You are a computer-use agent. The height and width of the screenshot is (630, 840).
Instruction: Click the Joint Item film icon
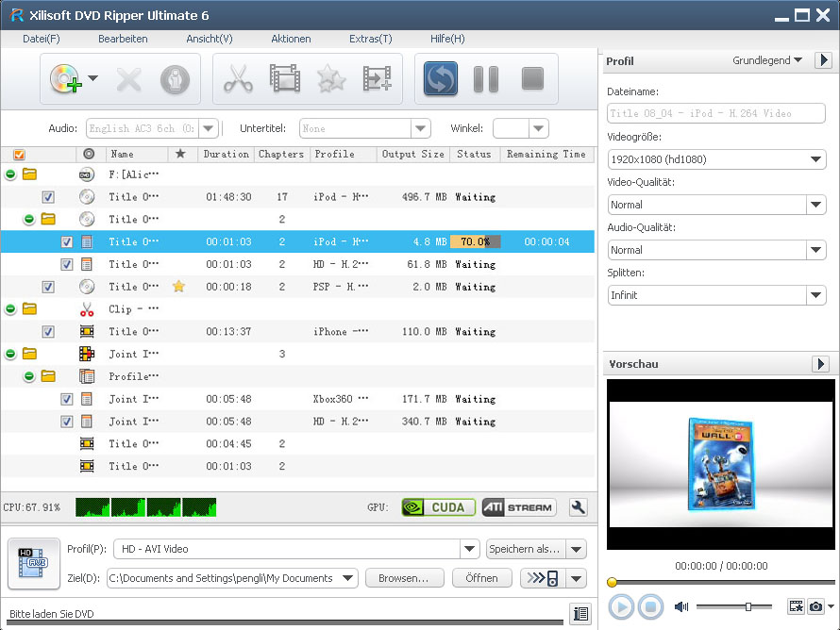click(87, 354)
